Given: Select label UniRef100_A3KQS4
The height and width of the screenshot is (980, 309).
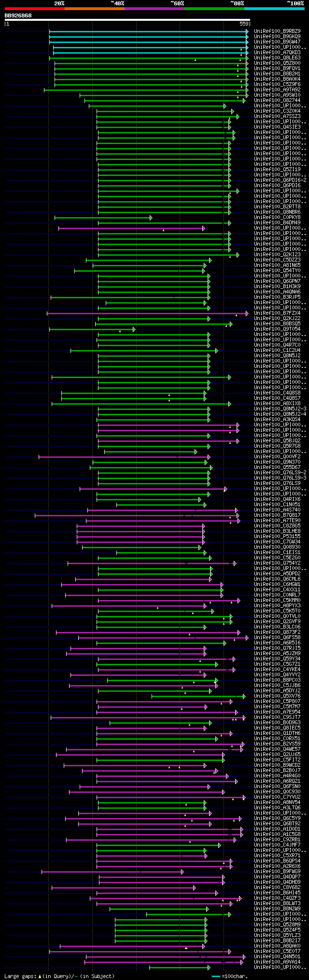Looking at the screenshot, I should pos(277,419).
